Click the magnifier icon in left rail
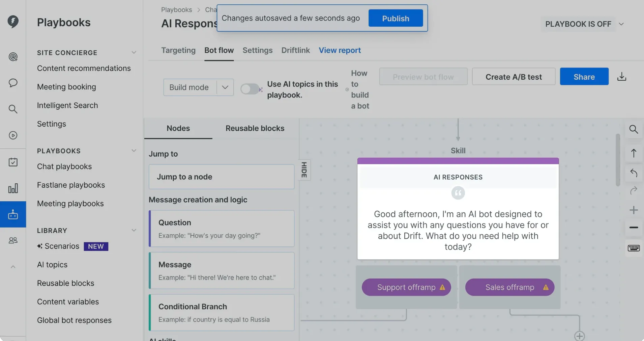Viewport: 644px width, 341px height. click(13, 109)
